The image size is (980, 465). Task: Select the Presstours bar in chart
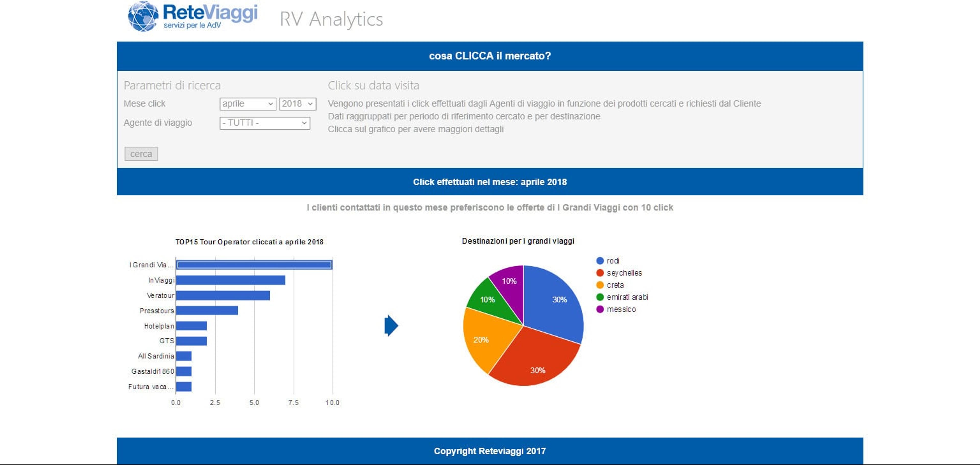(207, 311)
